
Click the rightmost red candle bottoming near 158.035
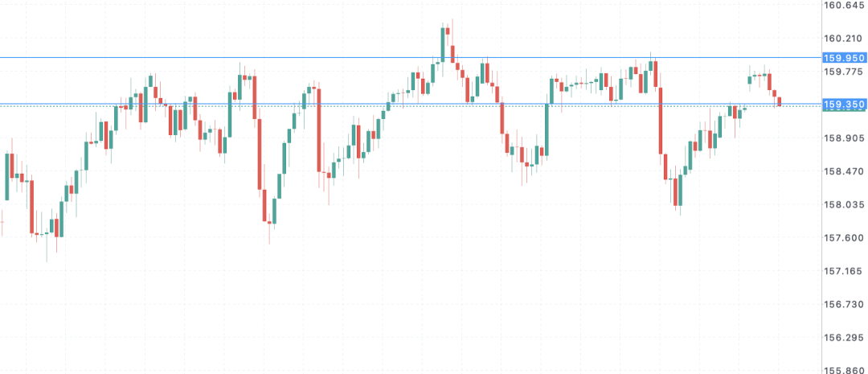[676, 191]
